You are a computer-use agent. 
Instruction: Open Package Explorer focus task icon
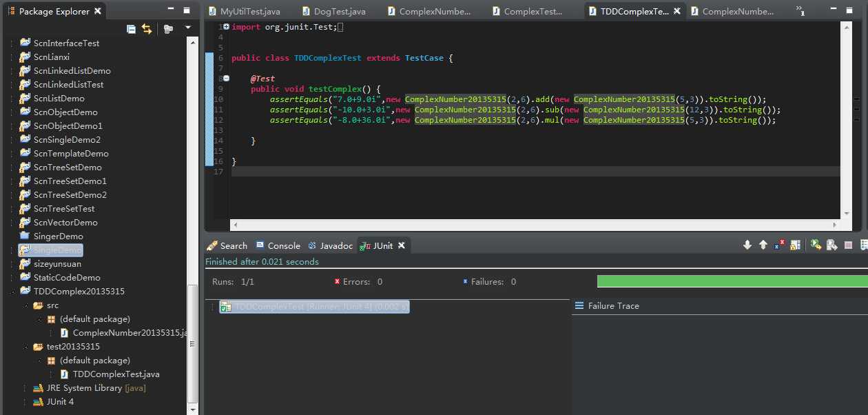click(168, 28)
